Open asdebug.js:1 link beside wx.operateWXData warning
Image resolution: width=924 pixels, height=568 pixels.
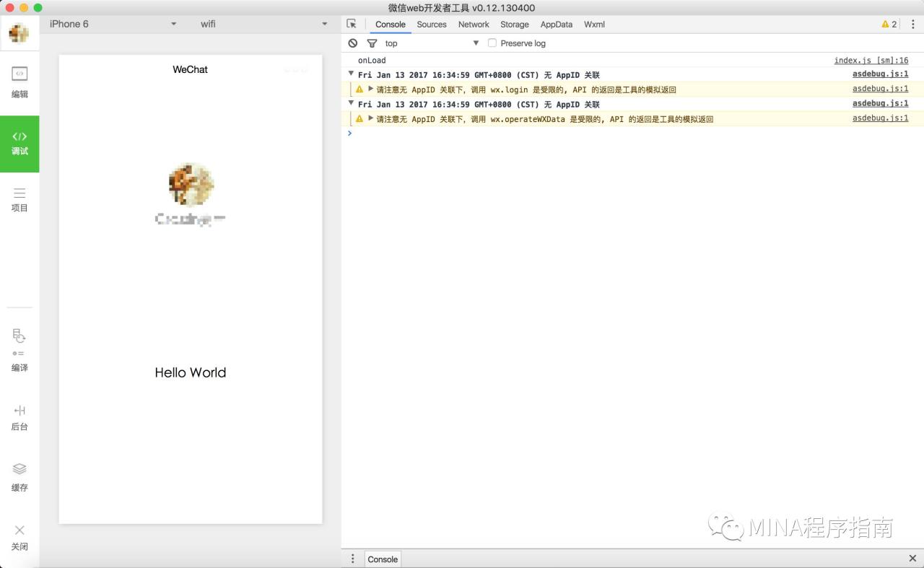pos(881,118)
